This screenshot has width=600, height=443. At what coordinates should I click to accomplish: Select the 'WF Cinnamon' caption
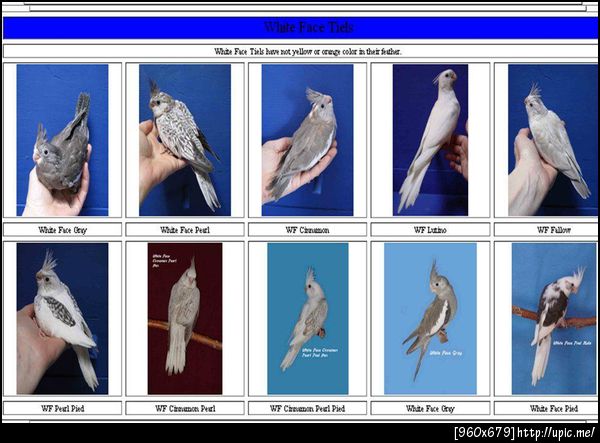[307, 230]
